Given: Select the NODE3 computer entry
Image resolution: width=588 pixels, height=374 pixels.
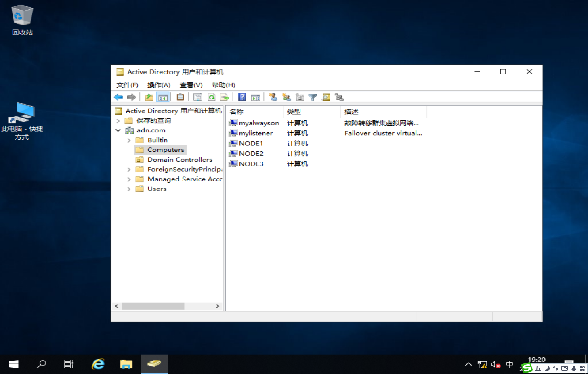Looking at the screenshot, I should coord(251,164).
